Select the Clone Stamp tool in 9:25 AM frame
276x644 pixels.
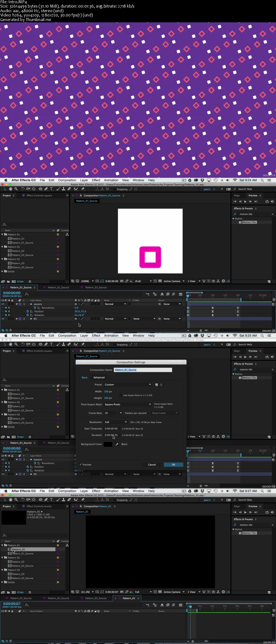(63, 344)
